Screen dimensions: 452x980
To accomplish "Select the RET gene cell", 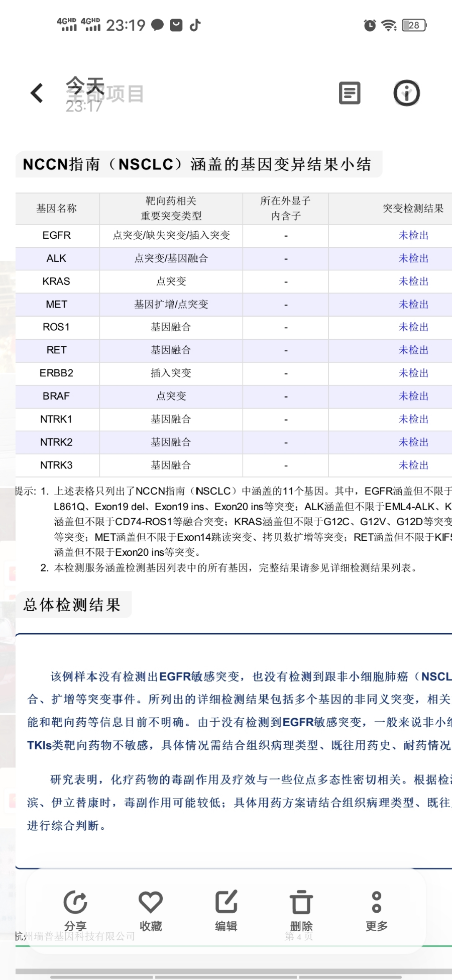I will point(57,350).
